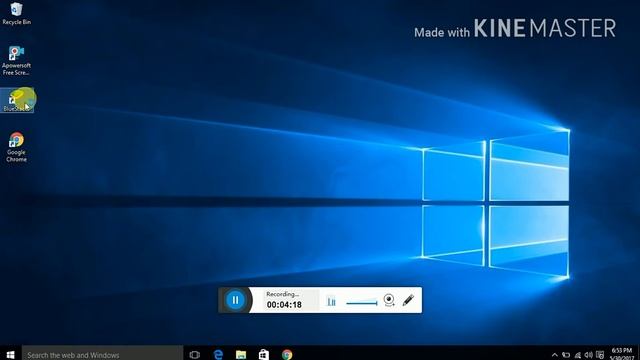This screenshot has width=640, height=360.
Task: Select the BlueStacks desktop shortcut
Action: [17, 100]
